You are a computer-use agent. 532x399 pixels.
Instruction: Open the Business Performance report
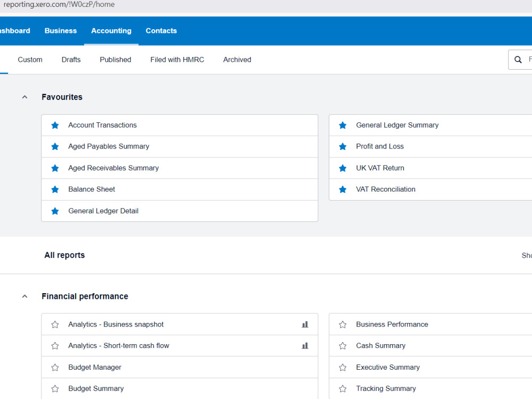[392, 325]
